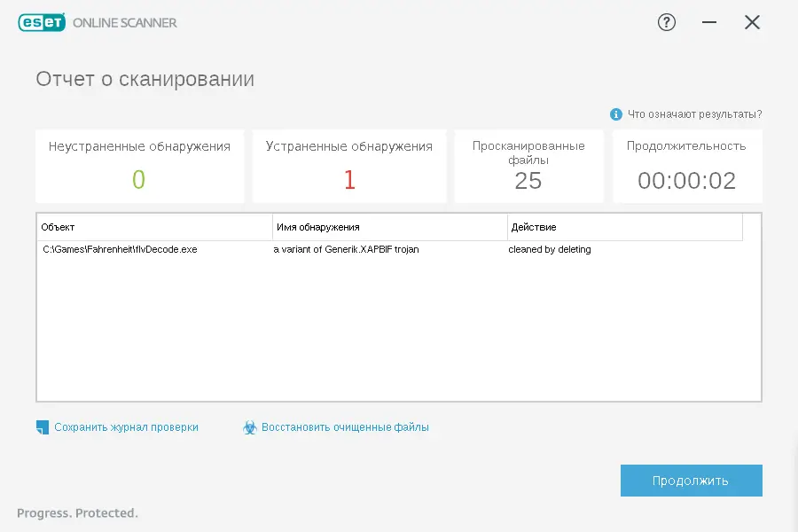The height and width of the screenshot is (532, 798).
Task: Click the blue info icon beside results explanation
Action: pyautogui.click(x=616, y=114)
